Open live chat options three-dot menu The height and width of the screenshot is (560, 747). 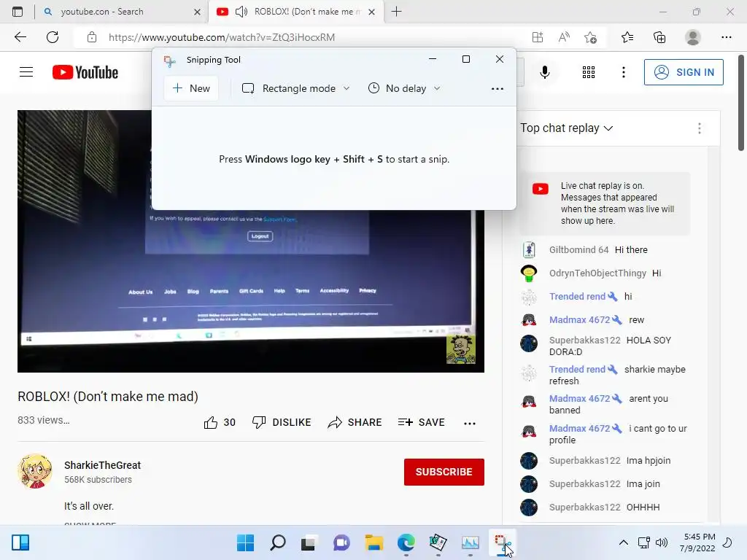(699, 128)
